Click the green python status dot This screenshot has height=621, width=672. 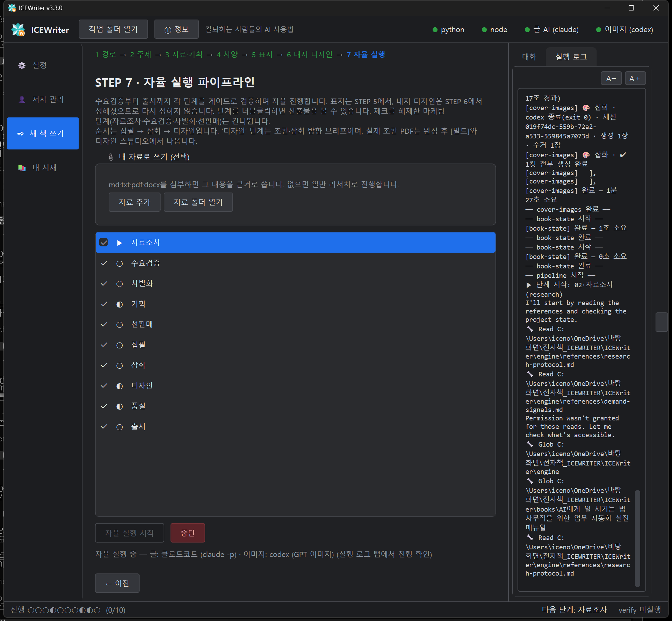tap(435, 30)
